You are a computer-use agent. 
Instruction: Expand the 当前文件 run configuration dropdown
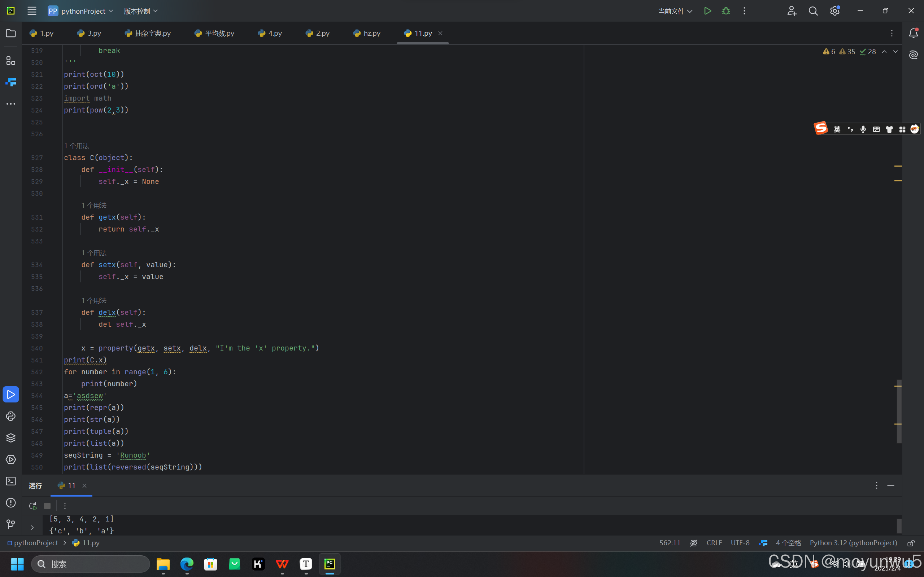pyautogui.click(x=675, y=11)
